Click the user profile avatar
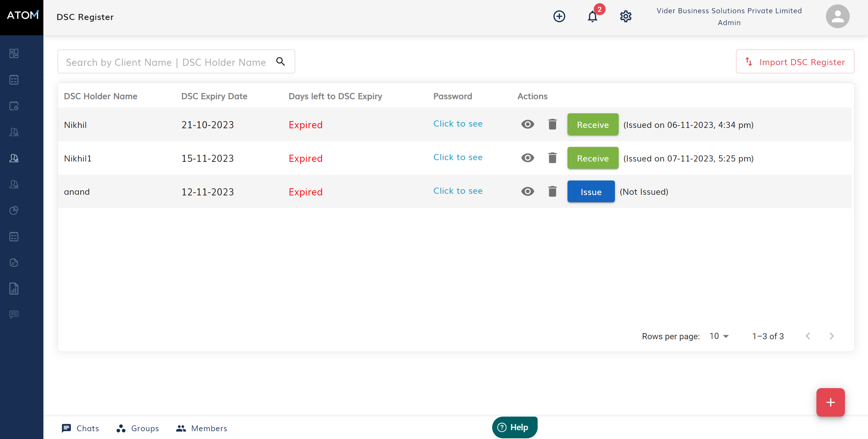This screenshot has height=439, width=868. pyautogui.click(x=837, y=16)
